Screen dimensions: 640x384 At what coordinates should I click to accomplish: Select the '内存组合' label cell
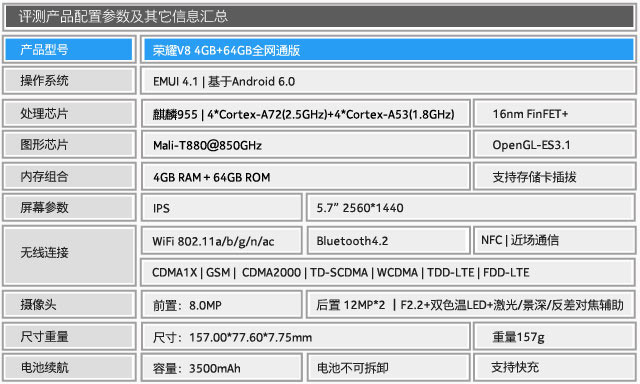click(69, 176)
